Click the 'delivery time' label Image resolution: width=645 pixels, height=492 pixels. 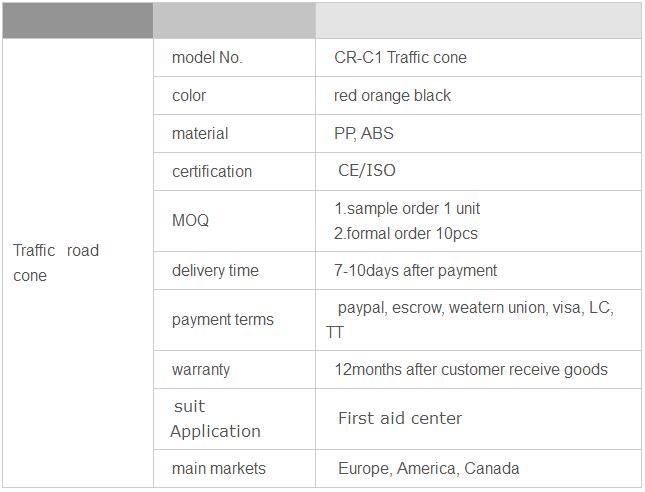[x=215, y=271]
